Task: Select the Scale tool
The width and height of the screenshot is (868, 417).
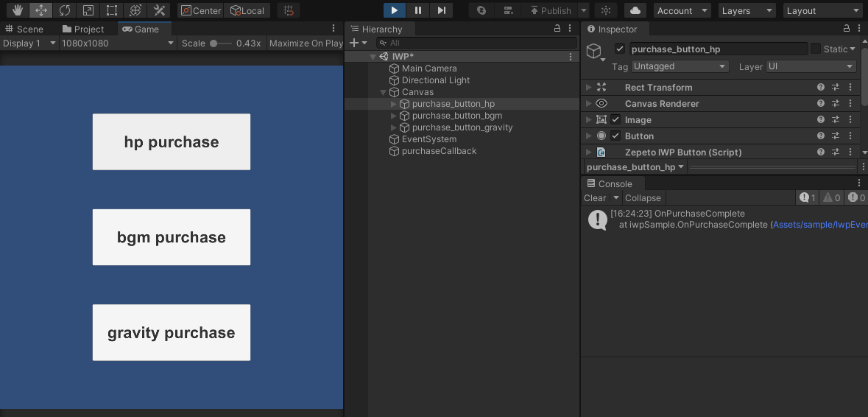Action: click(88, 10)
